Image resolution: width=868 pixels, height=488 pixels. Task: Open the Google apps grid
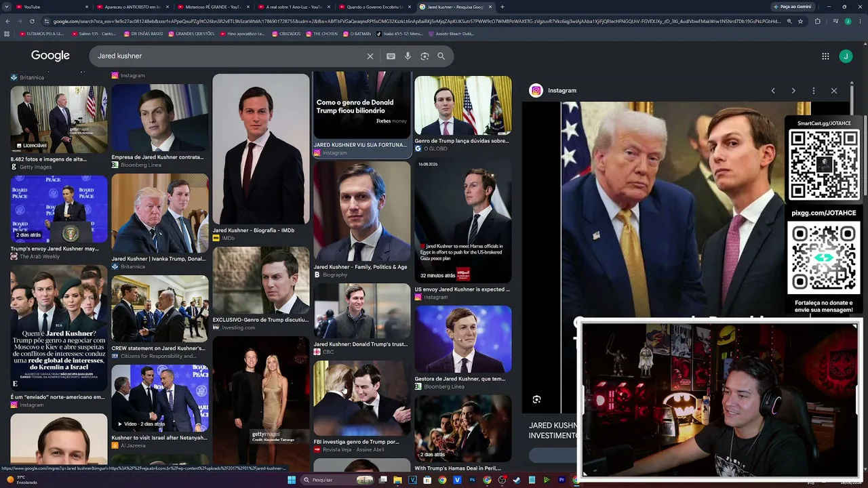point(825,56)
